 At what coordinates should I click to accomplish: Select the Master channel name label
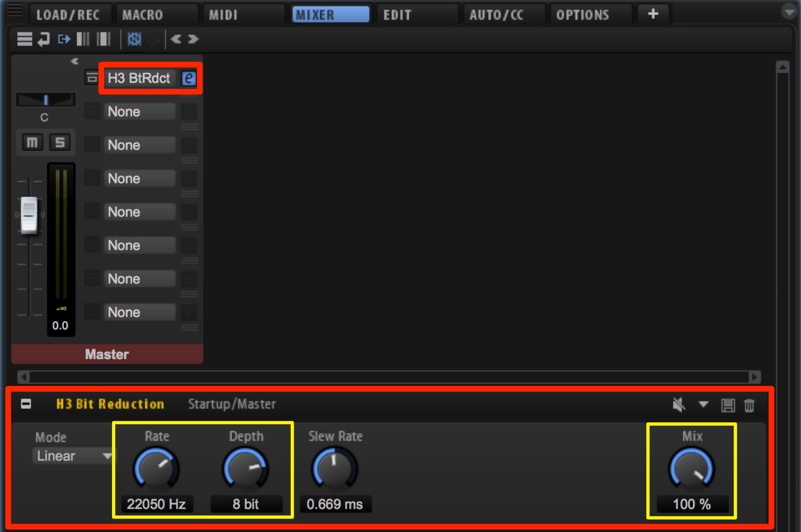pos(107,354)
